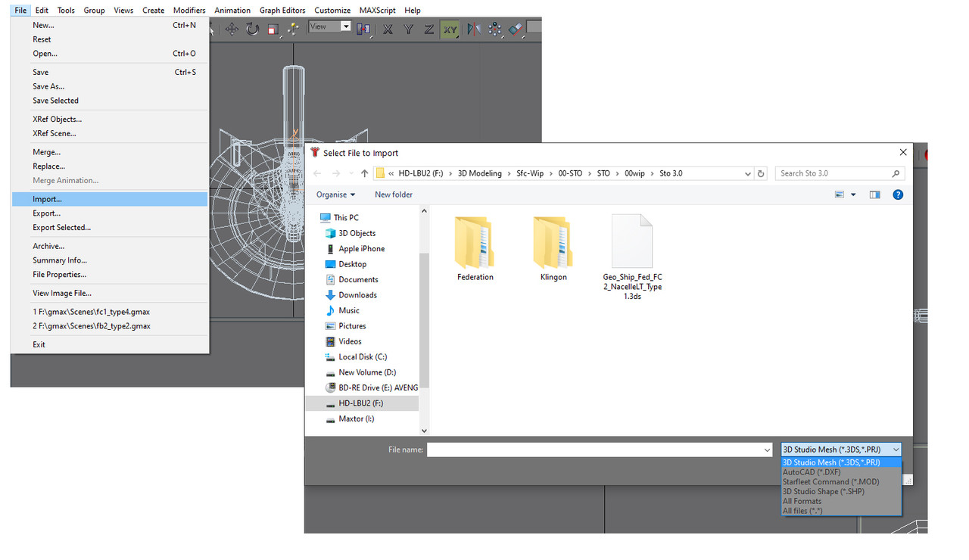Click the Forward arrow in import dialog
This screenshot has height=560, width=969.
point(336,173)
